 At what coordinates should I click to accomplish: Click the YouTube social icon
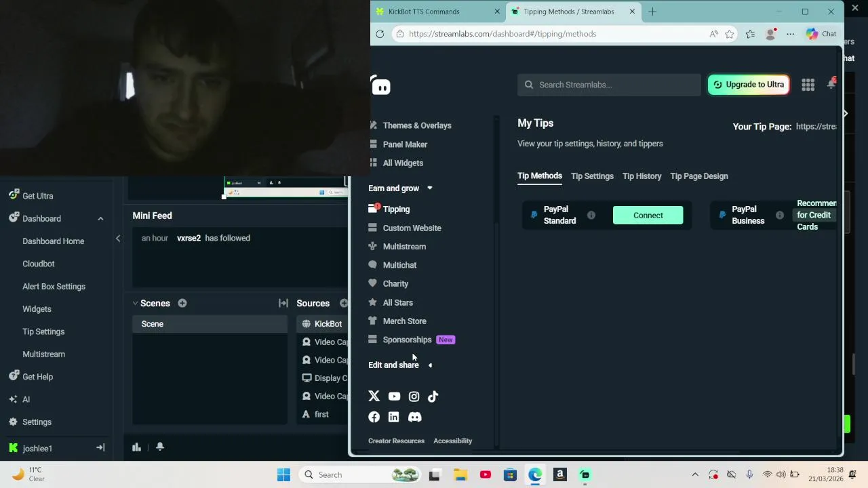(x=394, y=396)
